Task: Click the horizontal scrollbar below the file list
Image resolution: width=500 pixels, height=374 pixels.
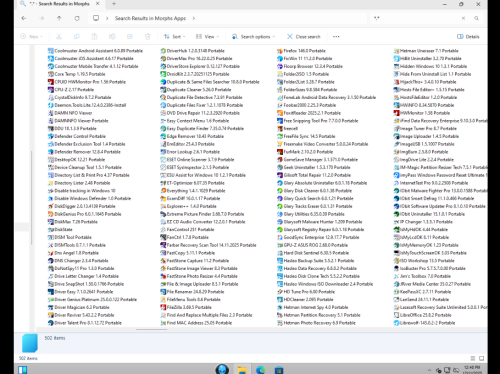Action: 151,329
